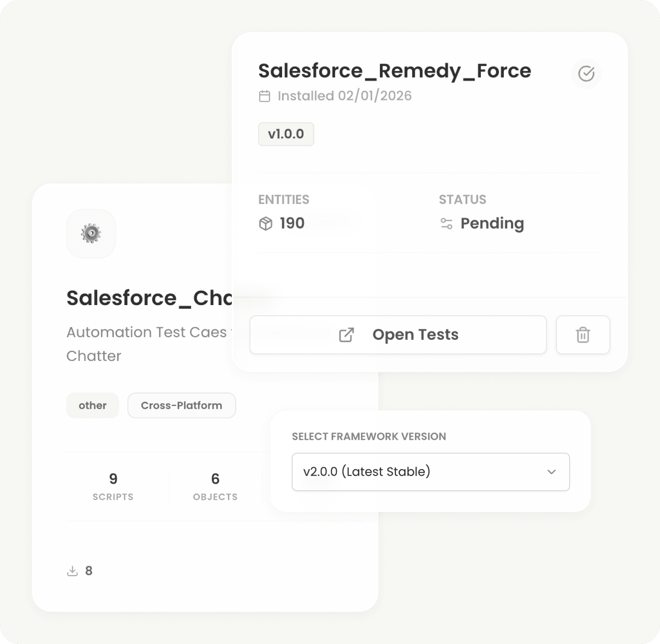The width and height of the screenshot is (660, 644).
Task: Click the entities cube icon showing 190
Action: pos(266,223)
